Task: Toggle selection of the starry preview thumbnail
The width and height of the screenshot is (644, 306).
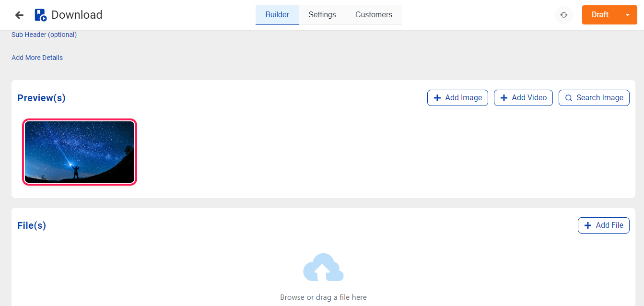Action: coord(80,152)
